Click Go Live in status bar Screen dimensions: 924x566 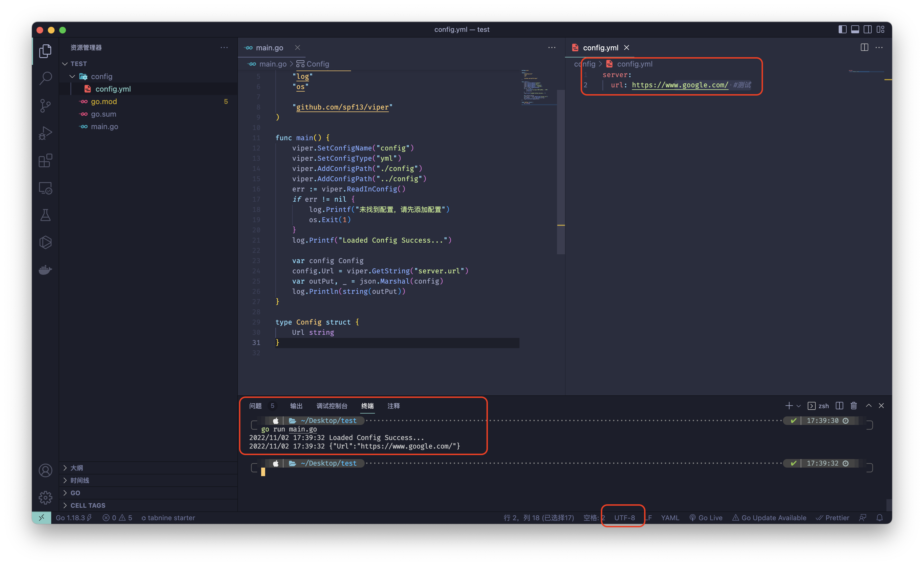[706, 518]
